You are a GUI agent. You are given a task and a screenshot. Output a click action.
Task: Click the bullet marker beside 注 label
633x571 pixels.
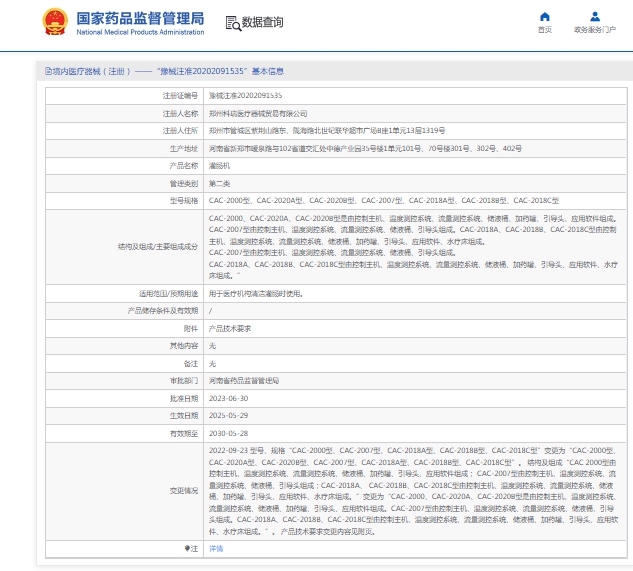(185, 549)
